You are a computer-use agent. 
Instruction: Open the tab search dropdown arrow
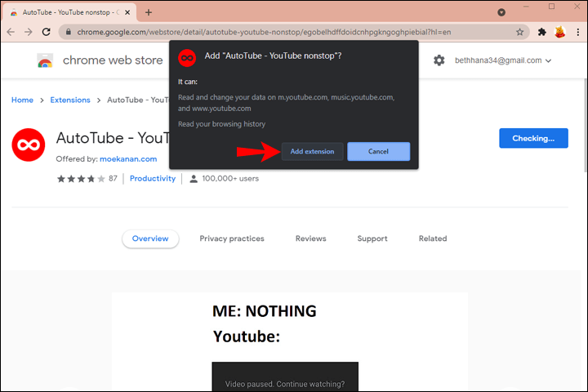point(501,12)
